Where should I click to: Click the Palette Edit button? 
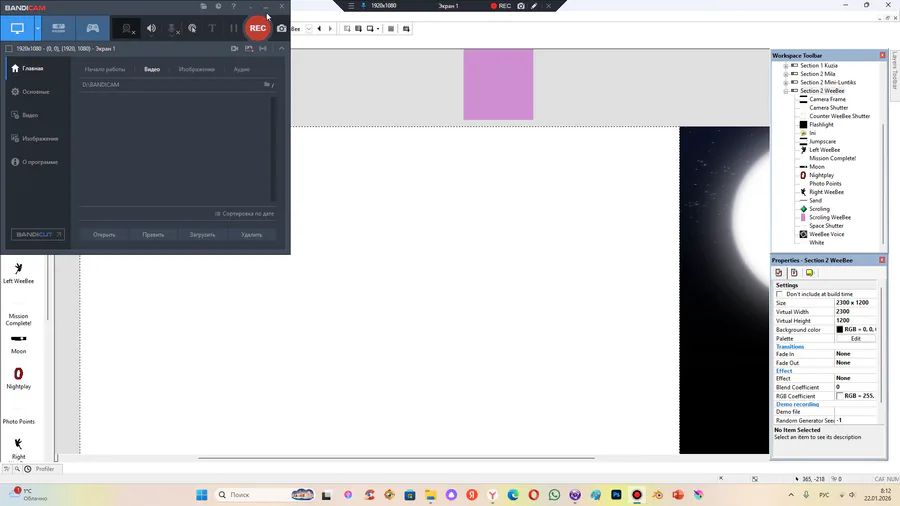point(855,339)
